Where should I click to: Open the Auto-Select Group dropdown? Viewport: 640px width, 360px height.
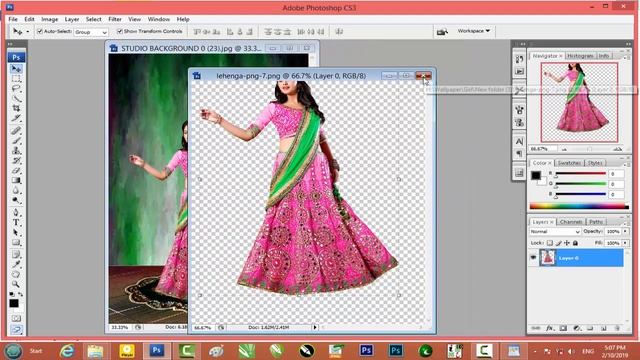pyautogui.click(x=91, y=32)
